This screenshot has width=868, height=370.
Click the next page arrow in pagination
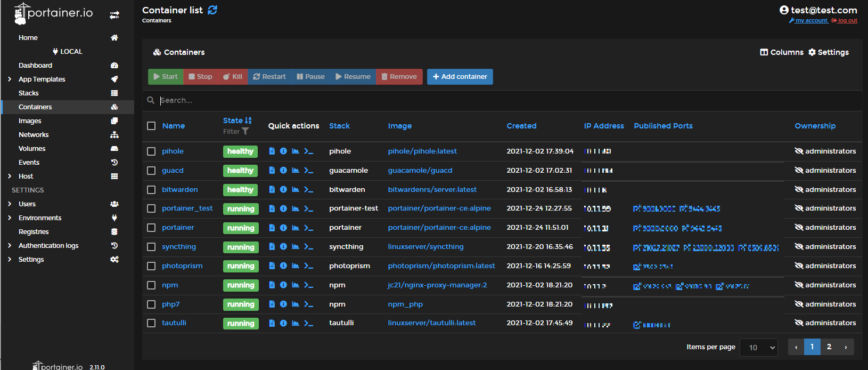pyautogui.click(x=846, y=347)
